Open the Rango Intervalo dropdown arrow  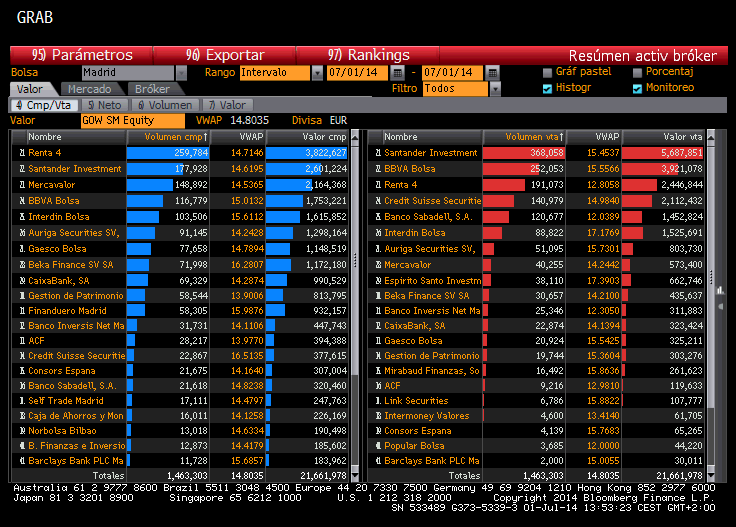317,73
